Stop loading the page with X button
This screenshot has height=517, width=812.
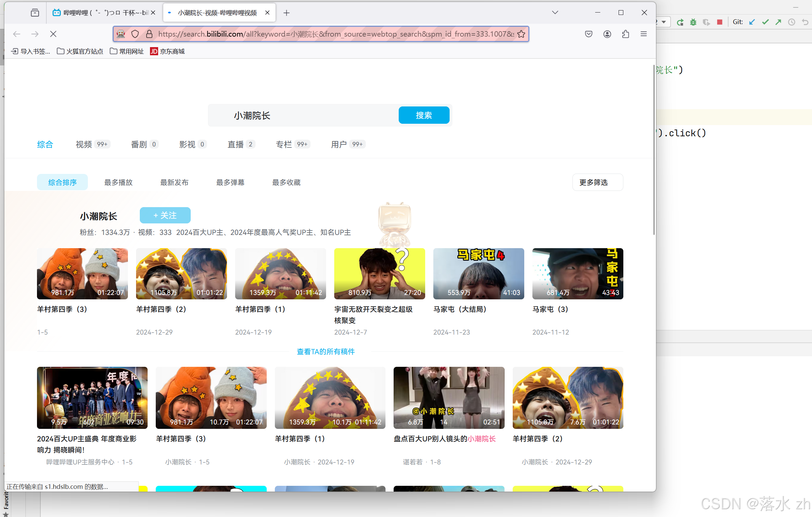click(x=53, y=34)
